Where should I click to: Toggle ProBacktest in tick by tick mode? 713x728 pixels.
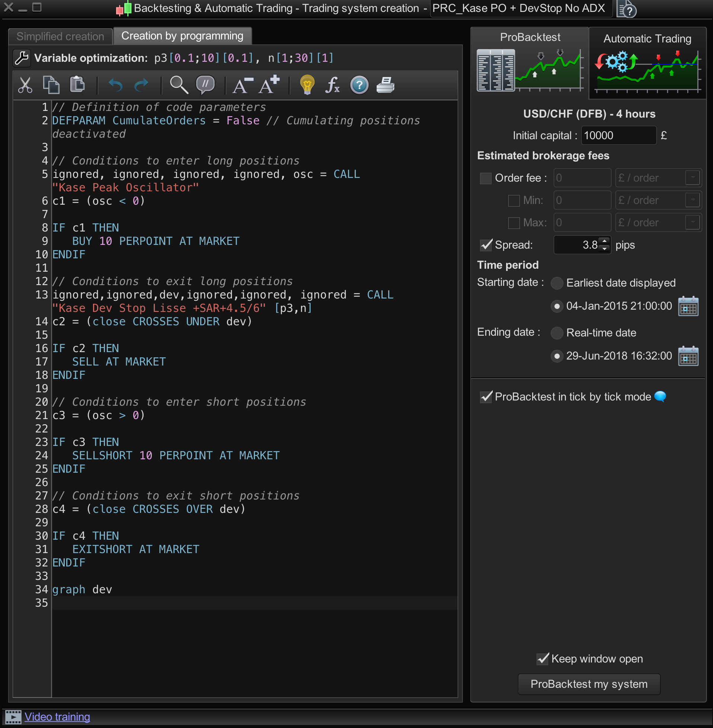[486, 397]
